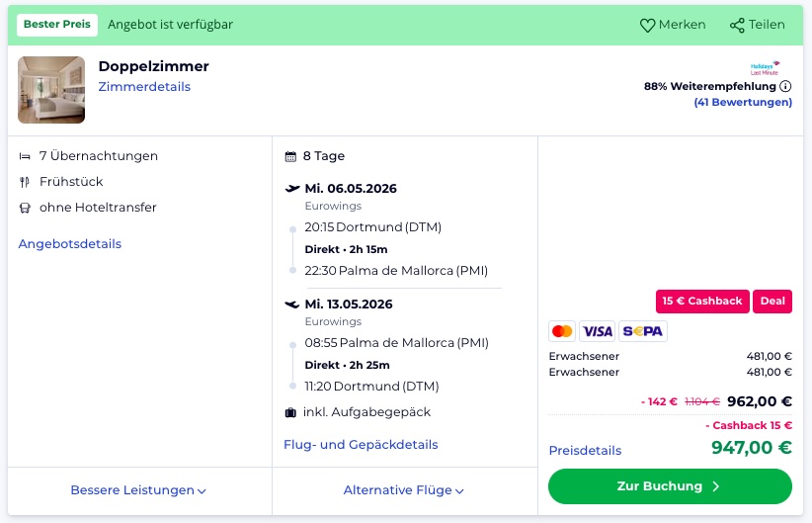Click the ohne Hoteltransfer text
This screenshot has height=523, width=812.
point(98,208)
